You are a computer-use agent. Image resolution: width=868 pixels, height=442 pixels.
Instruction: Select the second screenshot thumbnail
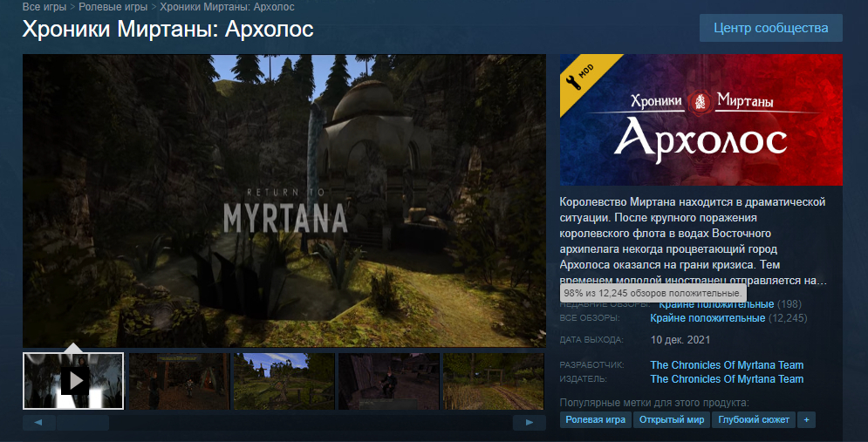(179, 382)
